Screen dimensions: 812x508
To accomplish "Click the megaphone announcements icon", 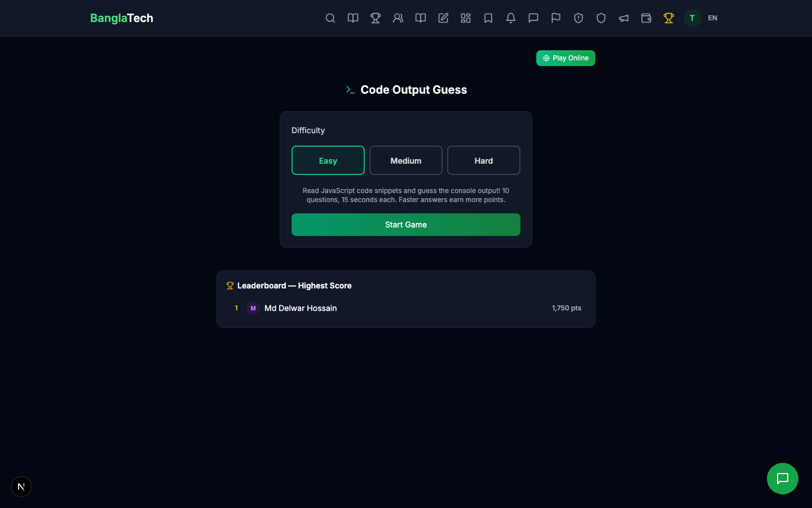I will (x=624, y=18).
